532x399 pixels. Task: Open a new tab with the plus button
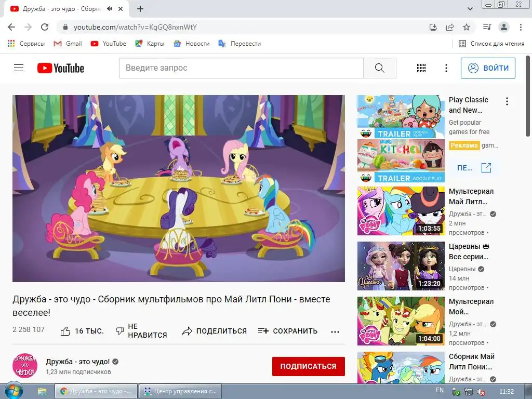tap(140, 9)
